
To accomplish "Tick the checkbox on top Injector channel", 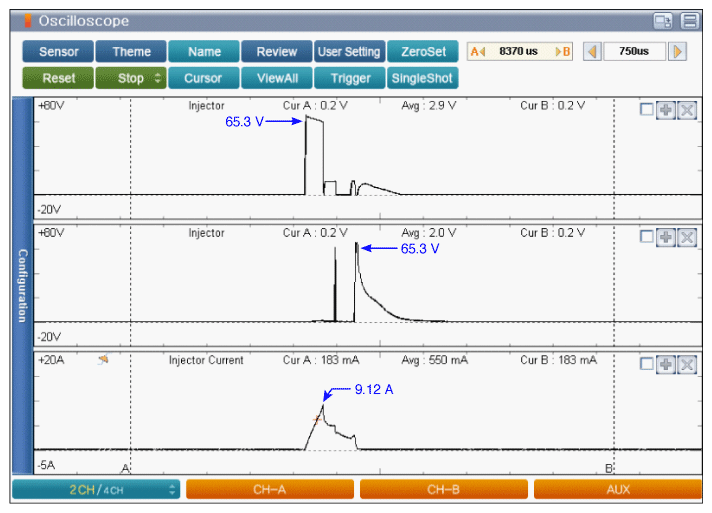I will point(647,109).
